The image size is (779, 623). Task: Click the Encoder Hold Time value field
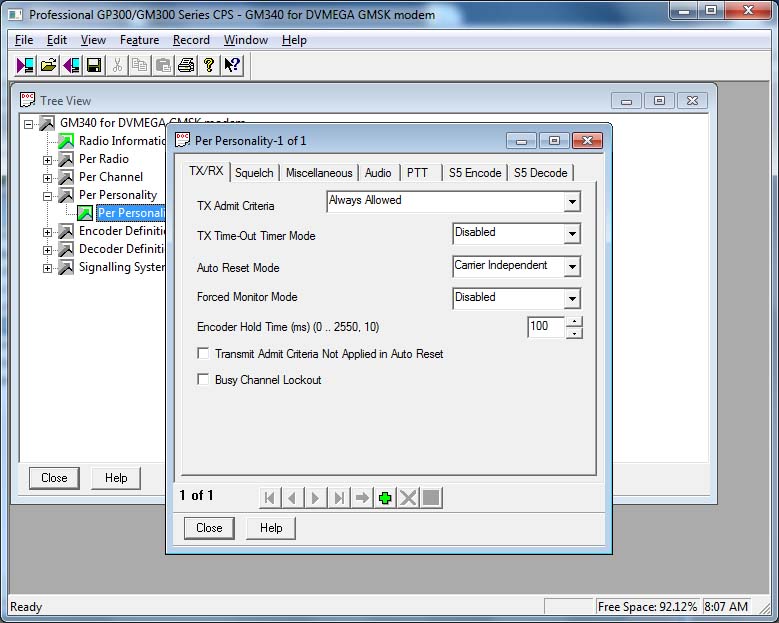(546, 327)
